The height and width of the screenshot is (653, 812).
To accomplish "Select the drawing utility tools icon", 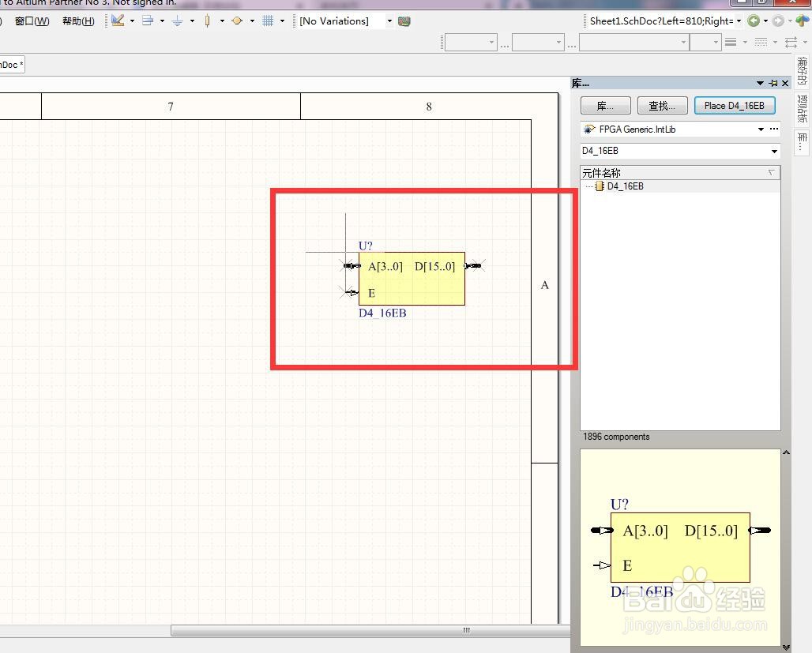I will 118,21.
